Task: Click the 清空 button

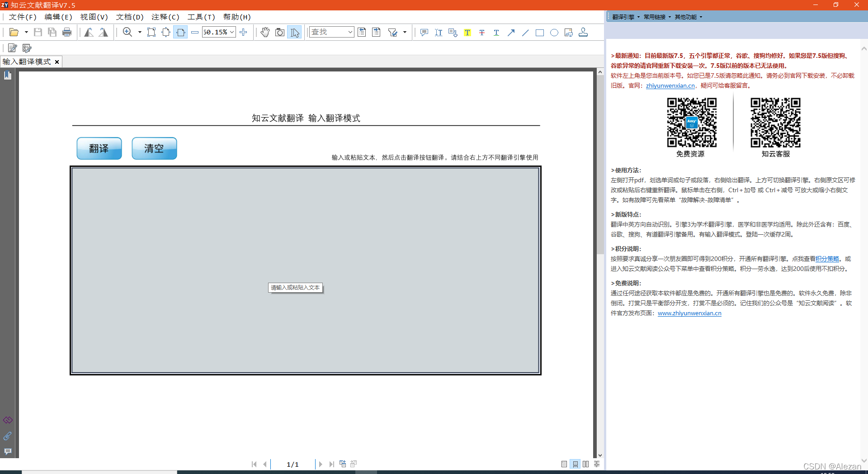Action: pyautogui.click(x=154, y=148)
